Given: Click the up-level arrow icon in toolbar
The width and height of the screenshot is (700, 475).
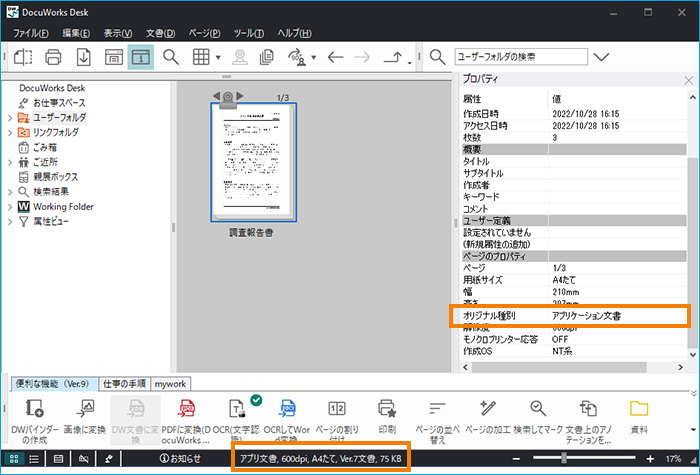Looking at the screenshot, I should point(393,57).
